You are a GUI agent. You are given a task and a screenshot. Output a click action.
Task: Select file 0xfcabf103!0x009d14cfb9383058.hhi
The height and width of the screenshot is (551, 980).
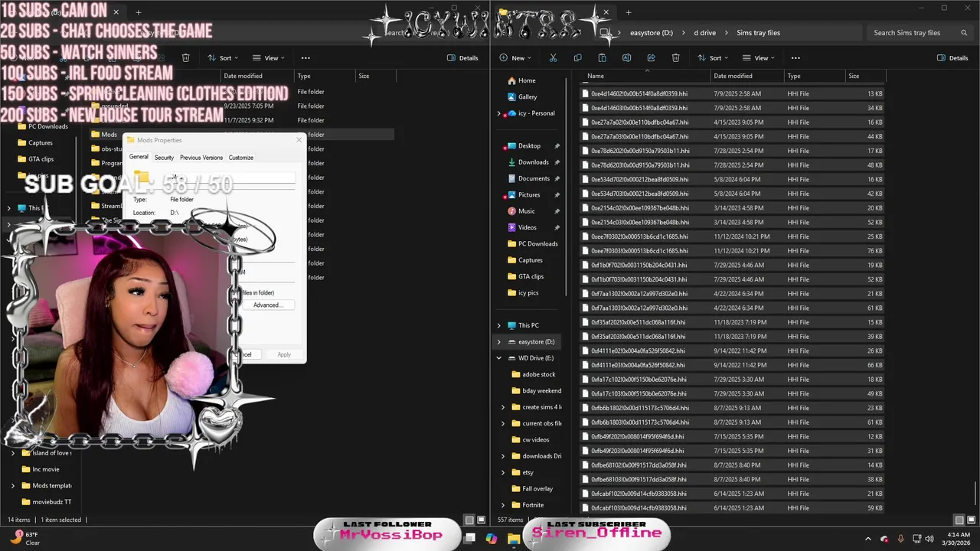pos(733,508)
